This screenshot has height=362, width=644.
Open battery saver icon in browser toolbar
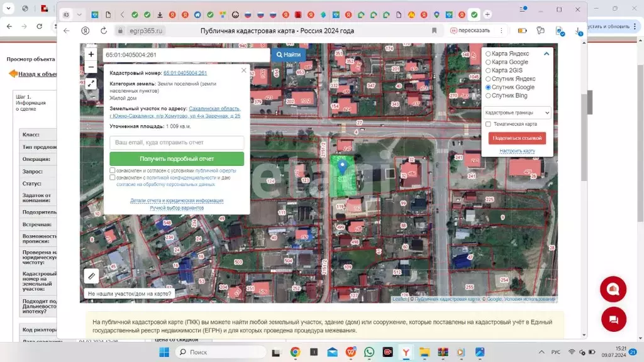tap(522, 31)
